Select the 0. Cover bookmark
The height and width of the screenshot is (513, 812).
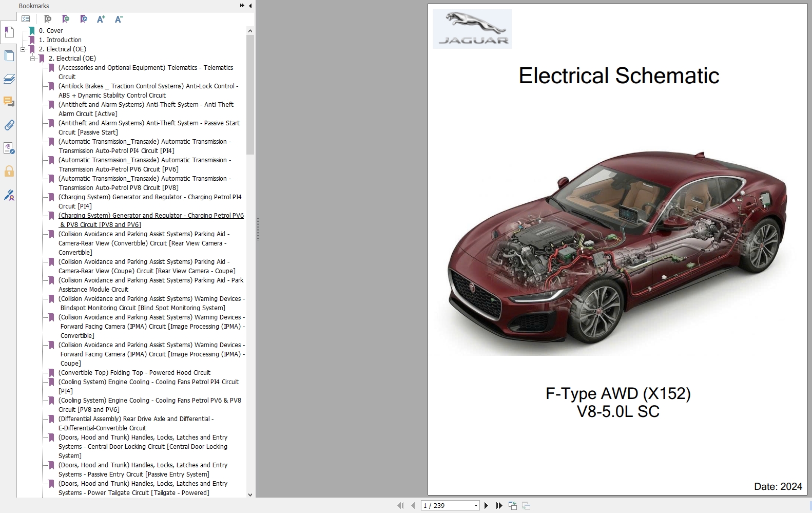50,31
